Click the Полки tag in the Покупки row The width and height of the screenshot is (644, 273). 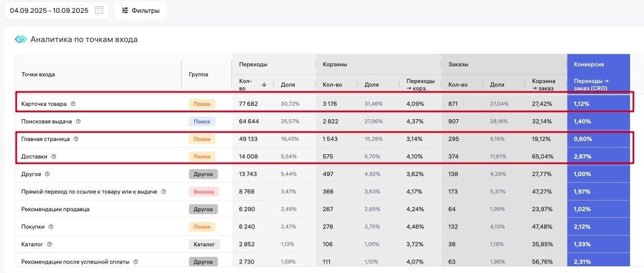[x=201, y=227]
